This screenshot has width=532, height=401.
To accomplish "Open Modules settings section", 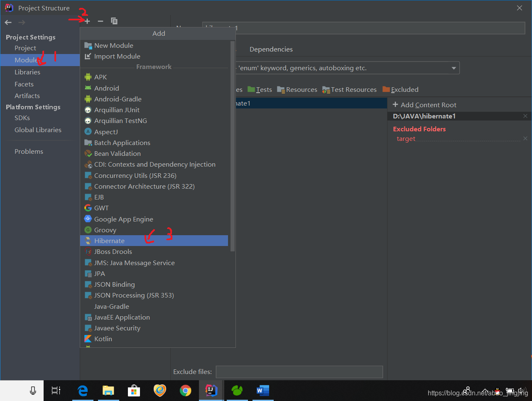I will click(40, 60).
